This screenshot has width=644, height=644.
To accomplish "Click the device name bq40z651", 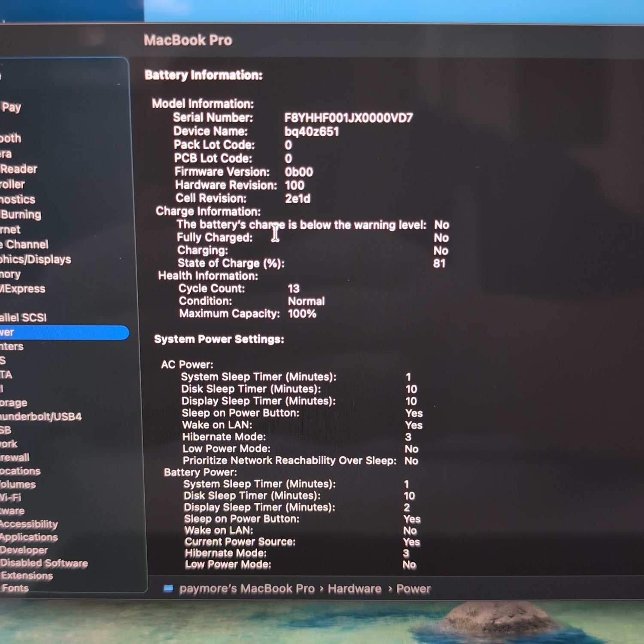I will (x=312, y=131).
